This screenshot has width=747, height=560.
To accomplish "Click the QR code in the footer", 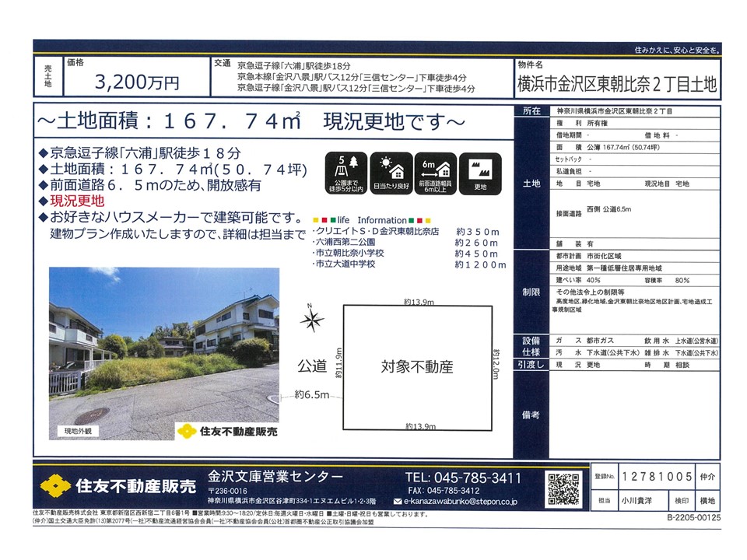I will pyautogui.click(x=564, y=488).
